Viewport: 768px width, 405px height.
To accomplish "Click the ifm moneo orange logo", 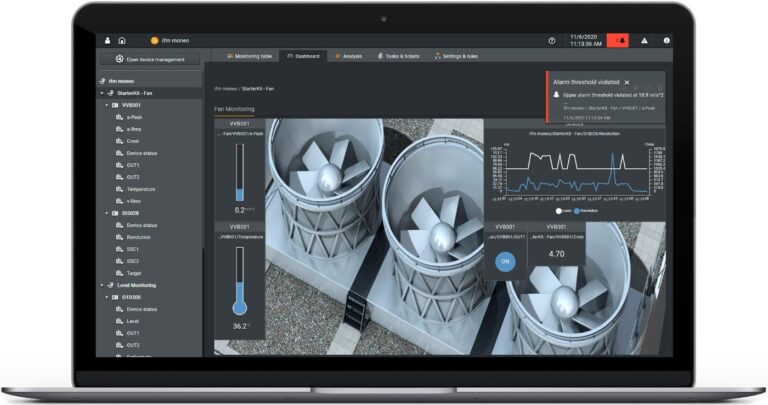I will click(155, 41).
